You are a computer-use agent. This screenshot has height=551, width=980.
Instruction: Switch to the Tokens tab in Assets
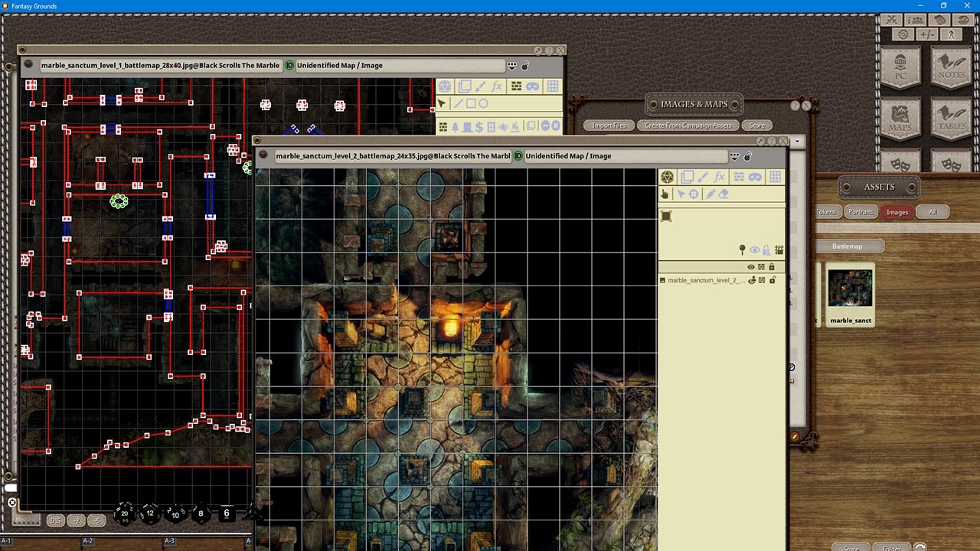[826, 212]
